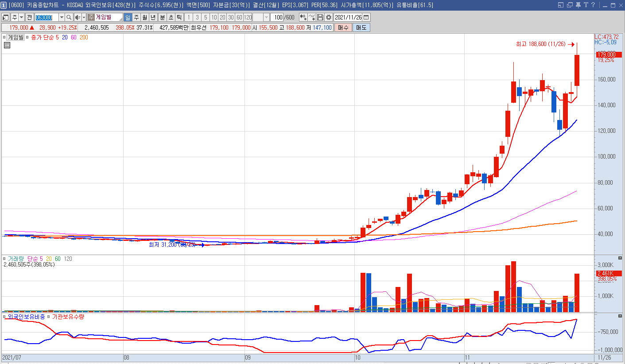The image size is (625, 364).
Task: Click the chart layout icon at toolbar start
Action: [x=6, y=17]
